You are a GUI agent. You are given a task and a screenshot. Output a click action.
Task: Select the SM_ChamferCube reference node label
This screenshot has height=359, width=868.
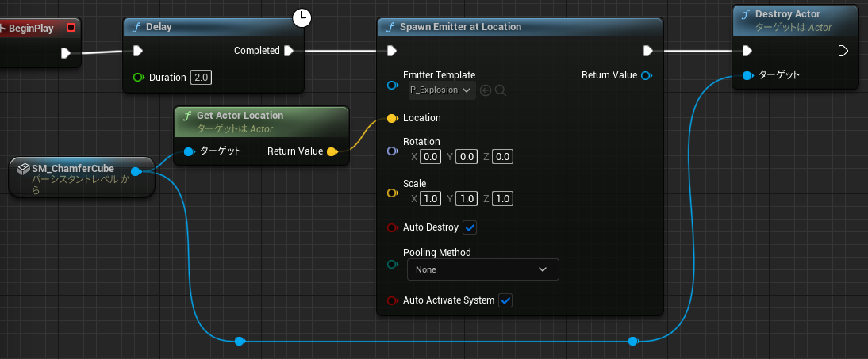72,168
